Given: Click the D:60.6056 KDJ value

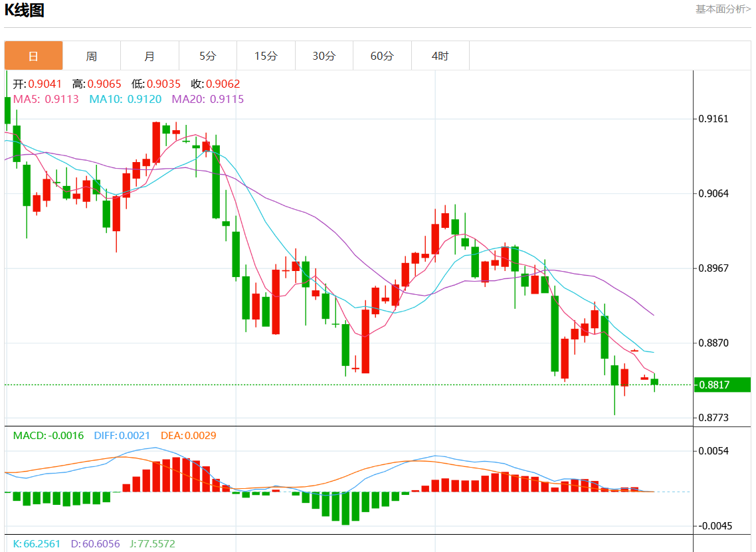Looking at the screenshot, I should 96,544.
